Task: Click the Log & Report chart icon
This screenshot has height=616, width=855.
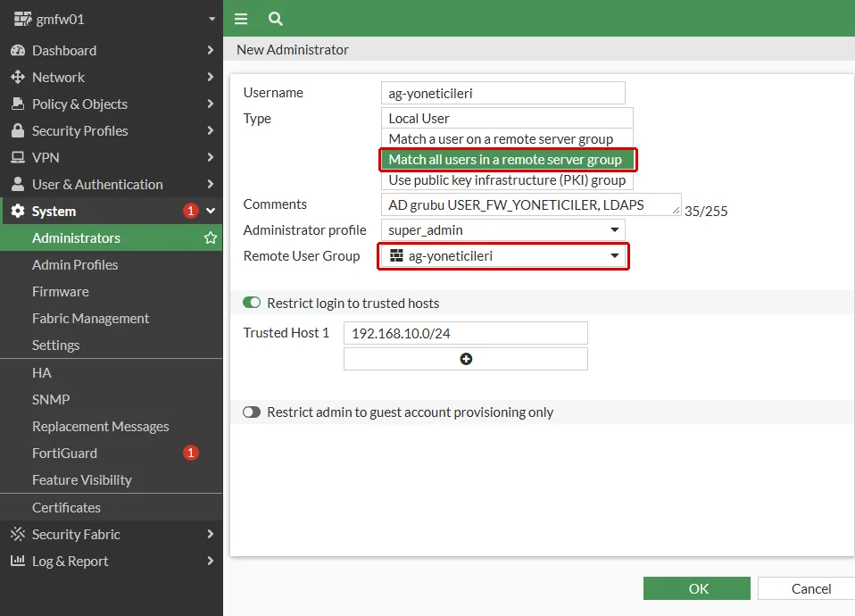Action: coord(18,561)
